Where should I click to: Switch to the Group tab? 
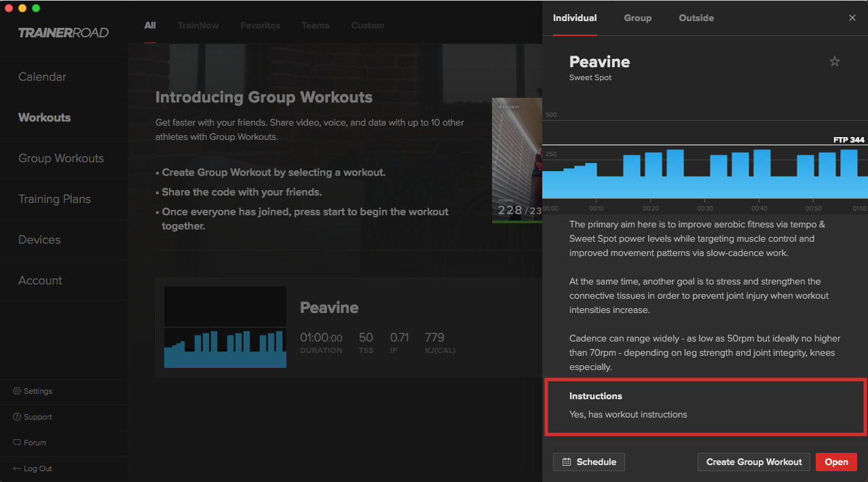click(x=637, y=18)
